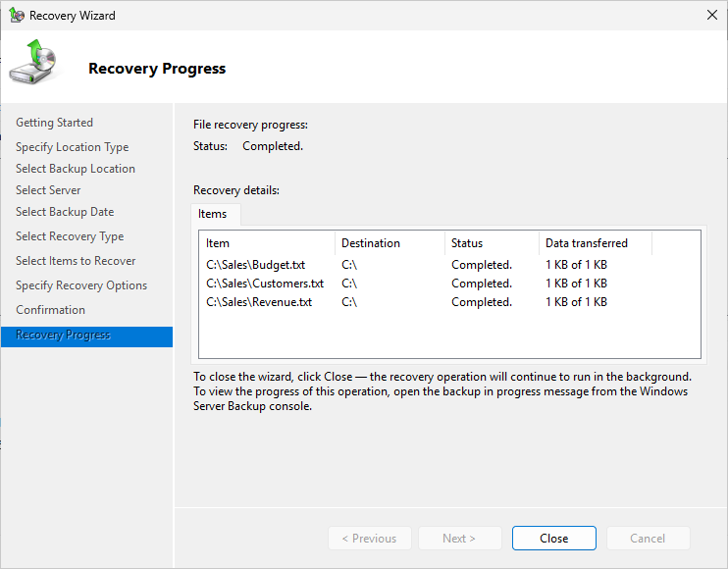The width and height of the screenshot is (728, 569).
Task: Click the Select Server step
Action: point(48,190)
